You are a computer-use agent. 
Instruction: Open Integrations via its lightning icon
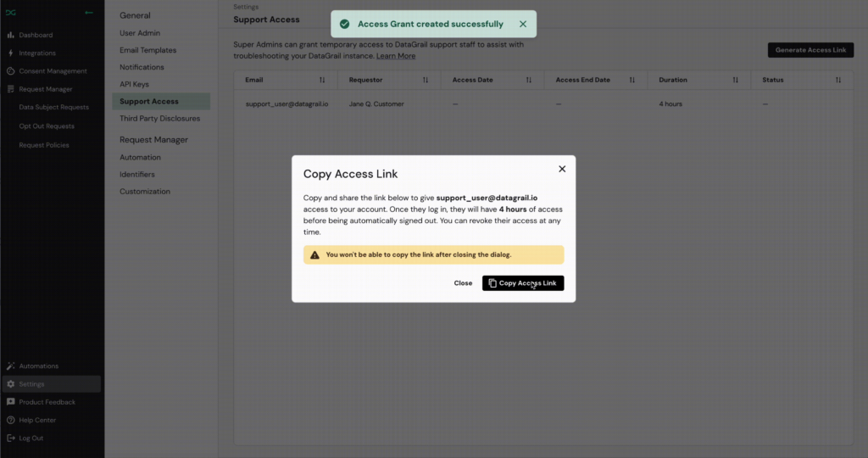coord(11,53)
